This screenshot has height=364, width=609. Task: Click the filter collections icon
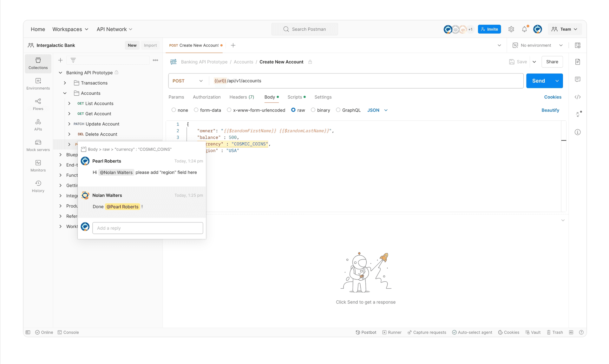pyautogui.click(x=73, y=60)
